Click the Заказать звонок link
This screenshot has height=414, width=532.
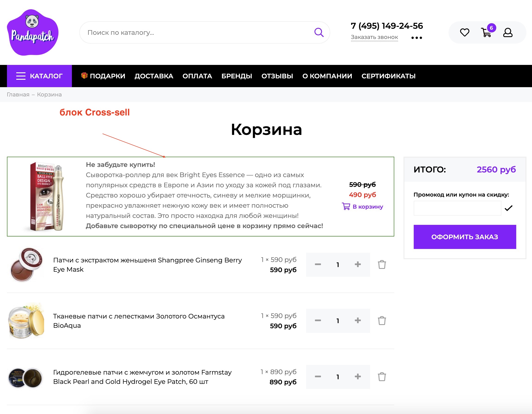pyautogui.click(x=374, y=37)
